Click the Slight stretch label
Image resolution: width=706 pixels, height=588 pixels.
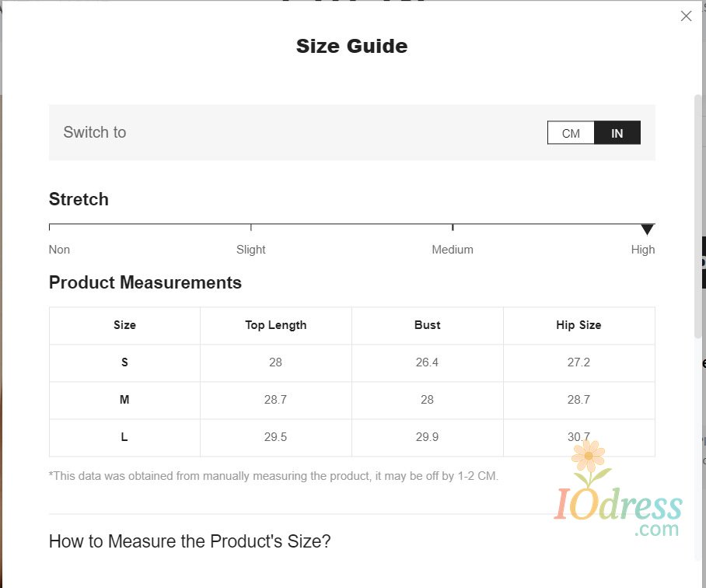(x=250, y=250)
